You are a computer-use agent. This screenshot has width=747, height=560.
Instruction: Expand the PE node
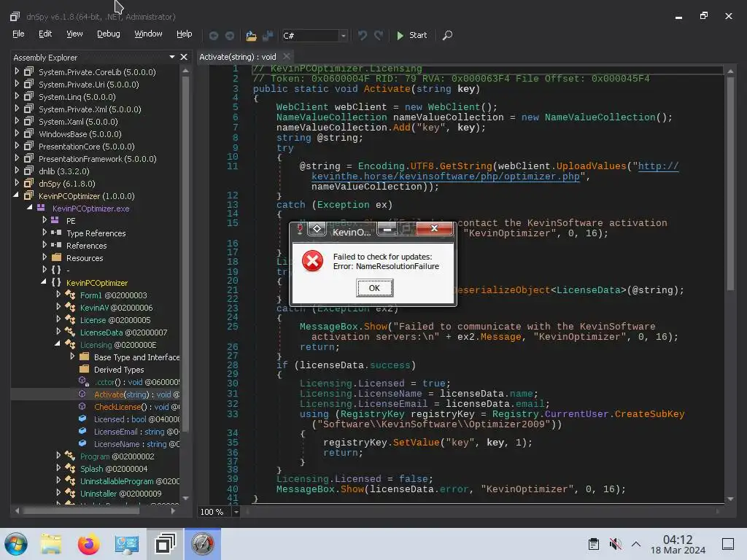click(x=44, y=220)
